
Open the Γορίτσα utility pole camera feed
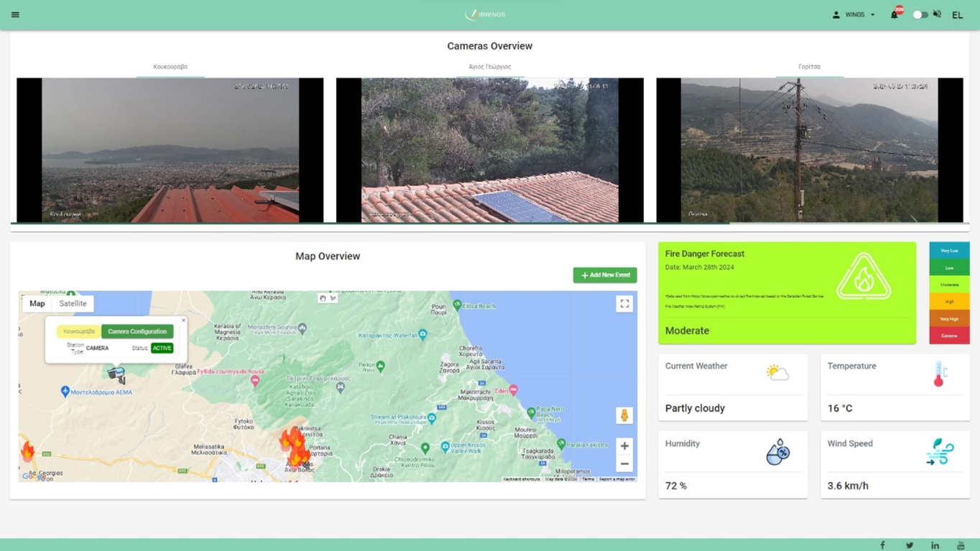810,150
